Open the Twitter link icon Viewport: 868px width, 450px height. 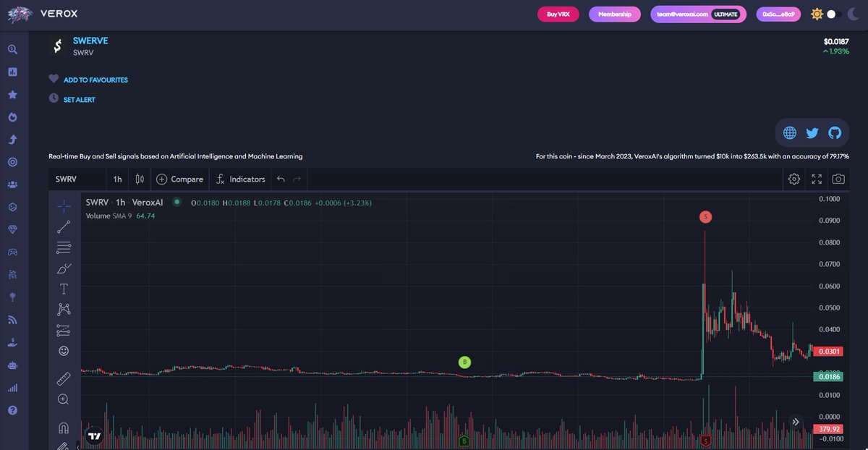click(812, 133)
